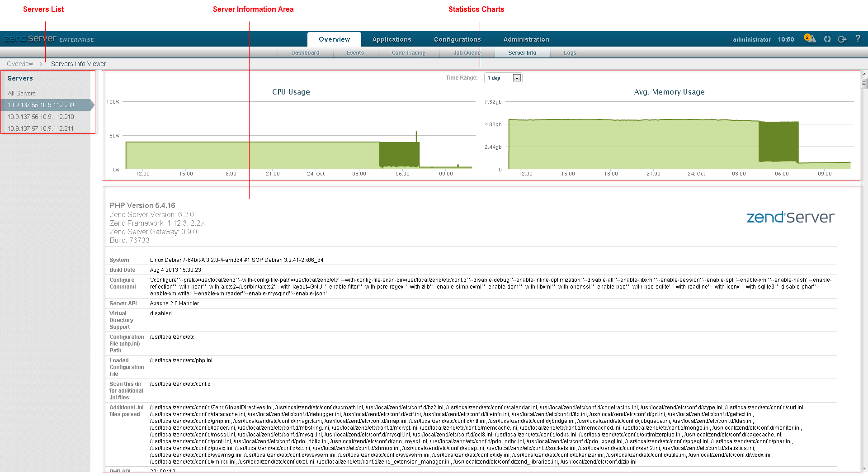Viewport: 868px width, 474px height.
Task: Open the notifications warning icon
Action: pos(810,39)
